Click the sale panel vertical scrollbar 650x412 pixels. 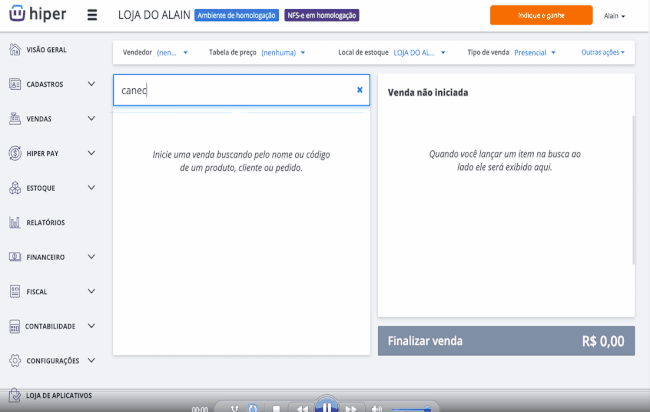pyautogui.click(x=633, y=190)
